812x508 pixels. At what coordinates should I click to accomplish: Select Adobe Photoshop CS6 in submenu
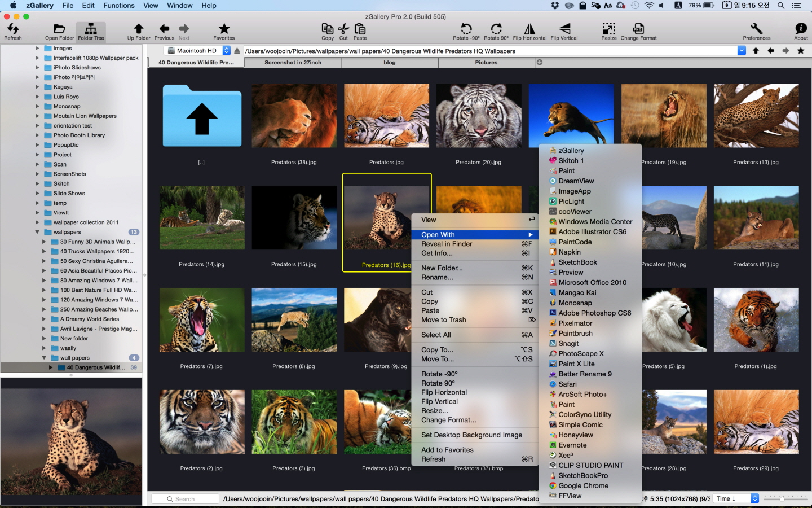point(594,313)
